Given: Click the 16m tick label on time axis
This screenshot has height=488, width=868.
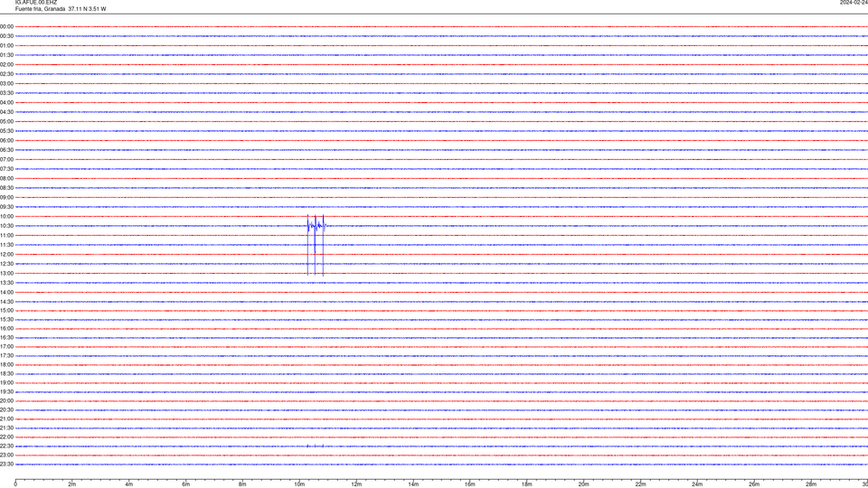Looking at the screenshot, I should pyautogui.click(x=470, y=484).
